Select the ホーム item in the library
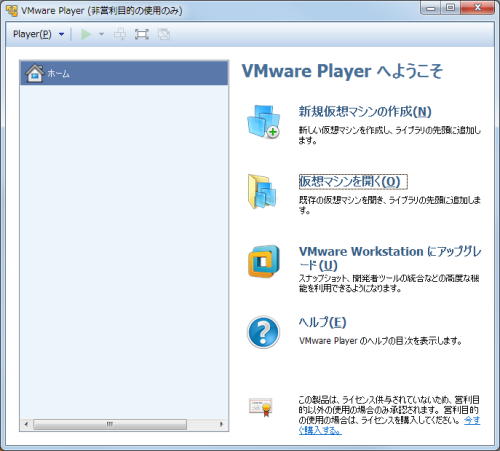The width and height of the screenshot is (500, 451). 124,73
